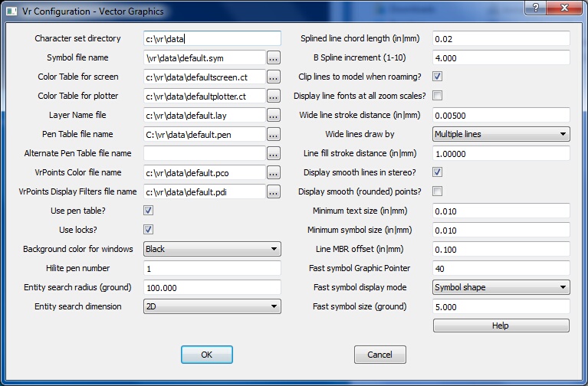Image resolution: width=588 pixels, height=386 pixels.
Task: Browse for the Layer Name file
Action: pyautogui.click(x=274, y=116)
